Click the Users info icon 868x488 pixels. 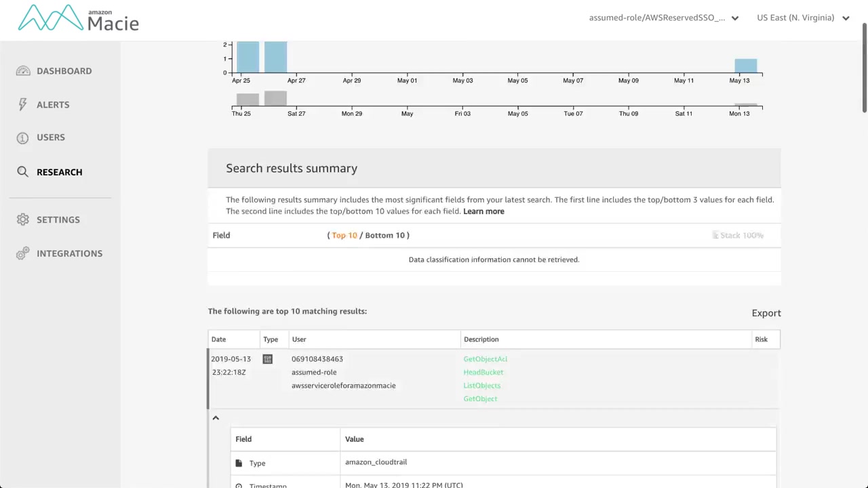click(x=23, y=138)
